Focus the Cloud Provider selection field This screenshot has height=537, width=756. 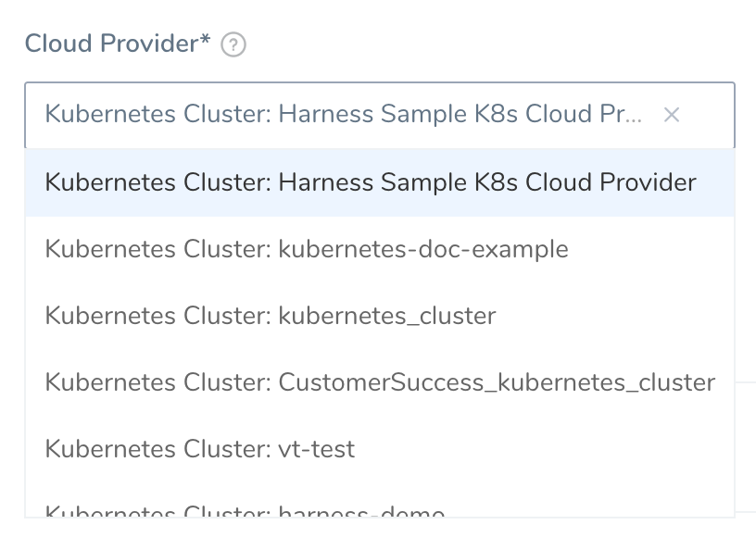[380, 115]
